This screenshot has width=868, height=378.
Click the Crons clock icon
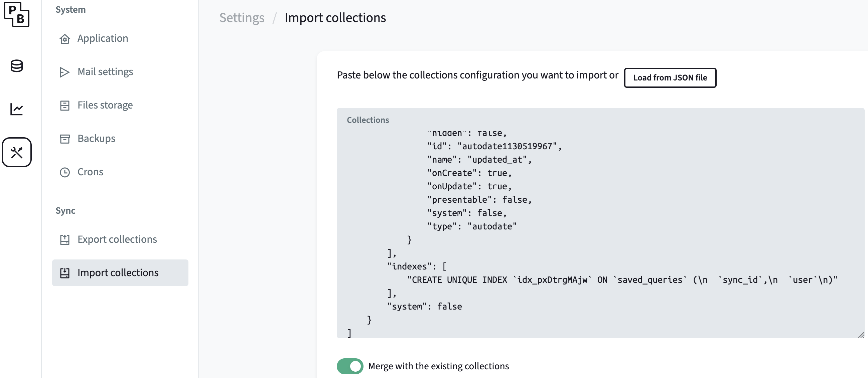64,172
